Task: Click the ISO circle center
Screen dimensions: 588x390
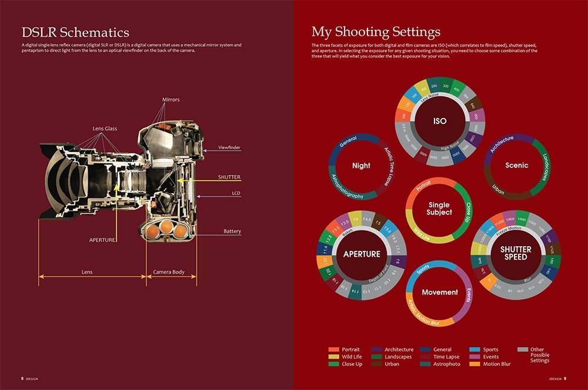Action: click(439, 122)
